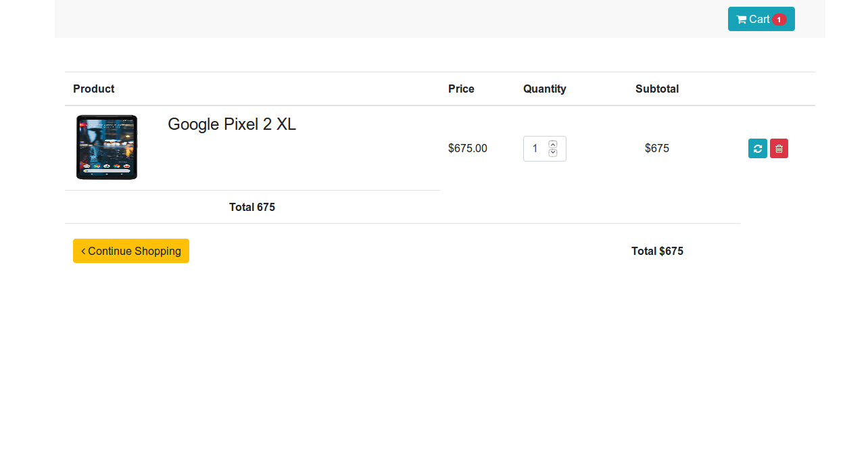Open the Cart button in header

761,19
